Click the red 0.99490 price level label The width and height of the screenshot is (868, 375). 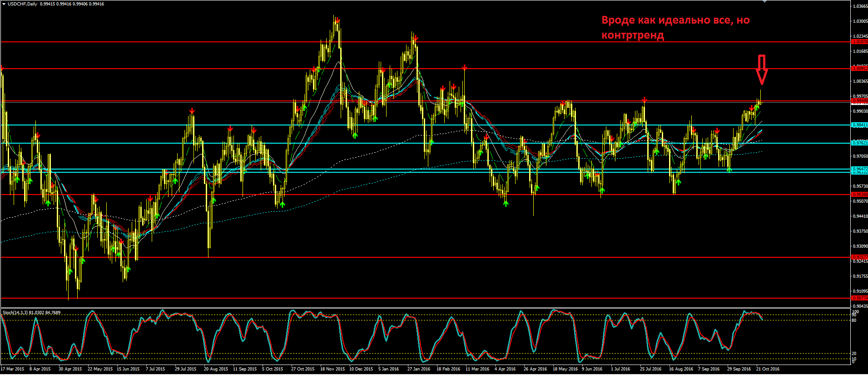[860, 101]
